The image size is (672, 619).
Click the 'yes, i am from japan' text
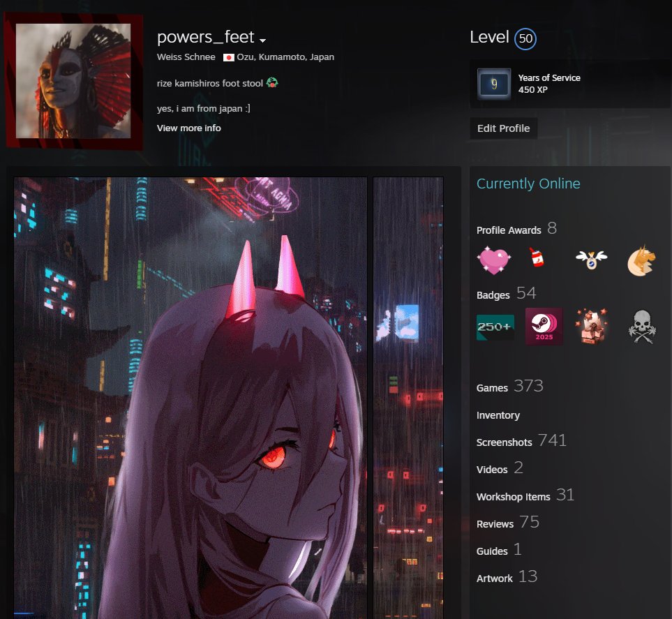pyautogui.click(x=204, y=108)
